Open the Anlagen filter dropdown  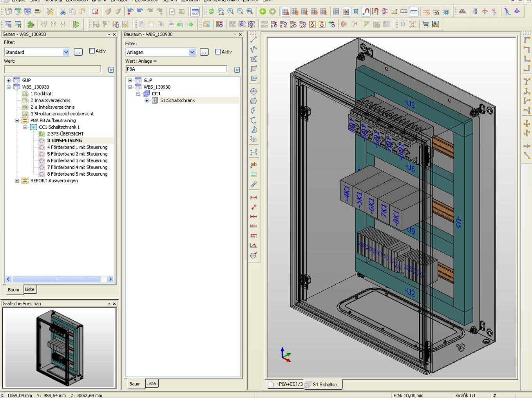tap(192, 52)
